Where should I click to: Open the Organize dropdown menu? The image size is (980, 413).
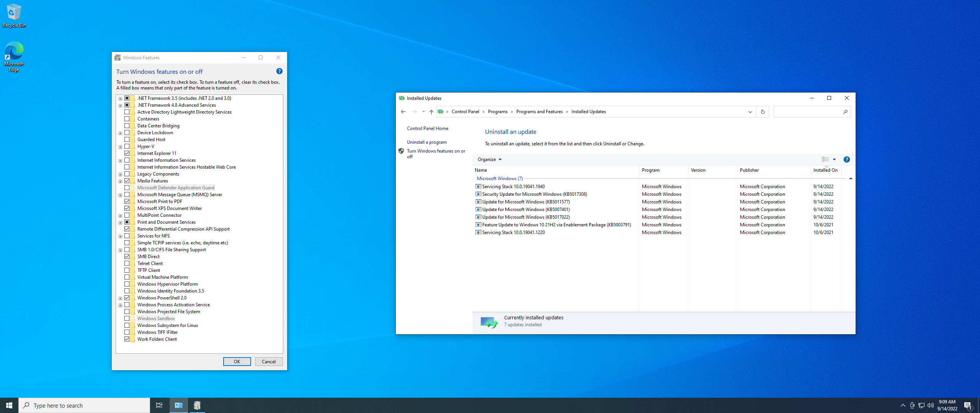(489, 159)
